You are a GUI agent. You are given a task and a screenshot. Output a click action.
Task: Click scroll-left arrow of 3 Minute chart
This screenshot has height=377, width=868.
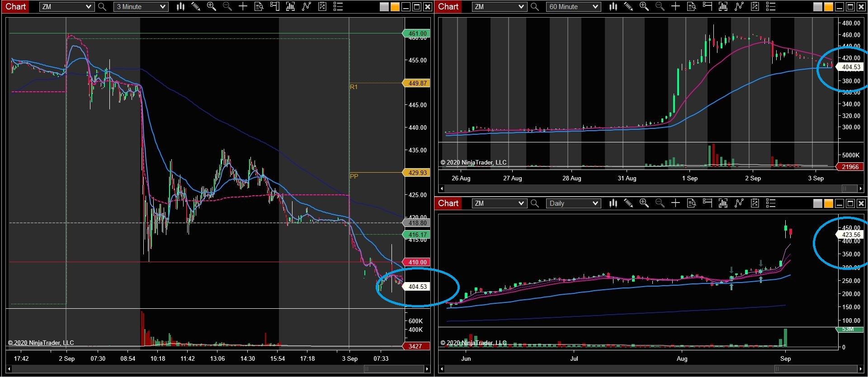click(x=9, y=369)
